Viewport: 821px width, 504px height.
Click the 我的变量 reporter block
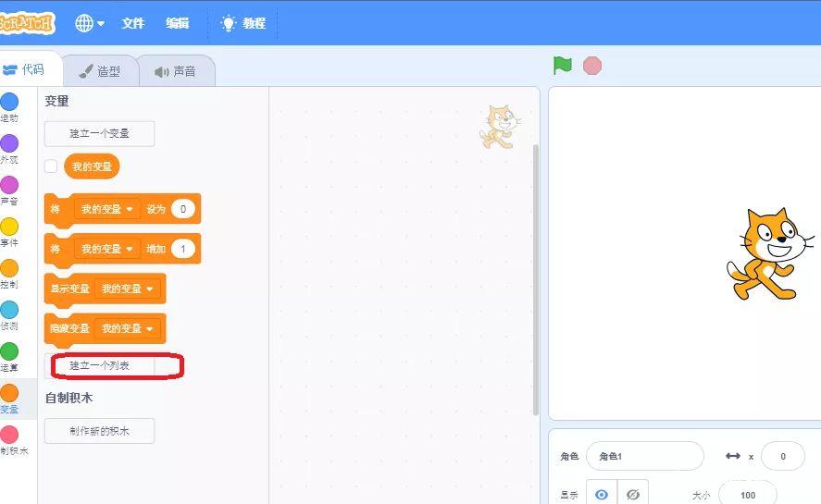point(92,166)
